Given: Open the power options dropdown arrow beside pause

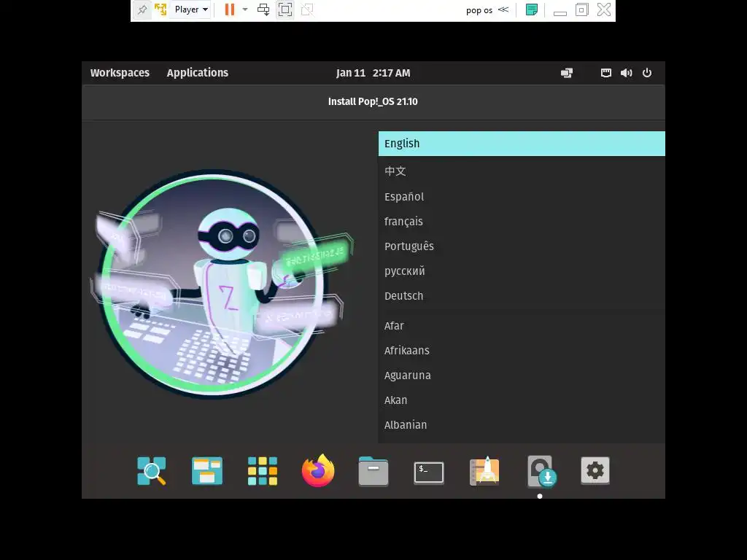Looking at the screenshot, I should tap(245, 9).
